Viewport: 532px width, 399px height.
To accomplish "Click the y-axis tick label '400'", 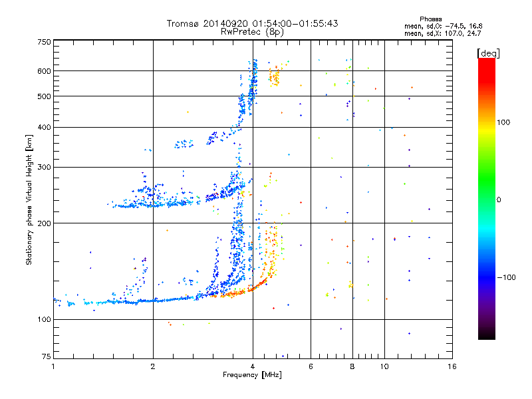I will click(x=44, y=128).
